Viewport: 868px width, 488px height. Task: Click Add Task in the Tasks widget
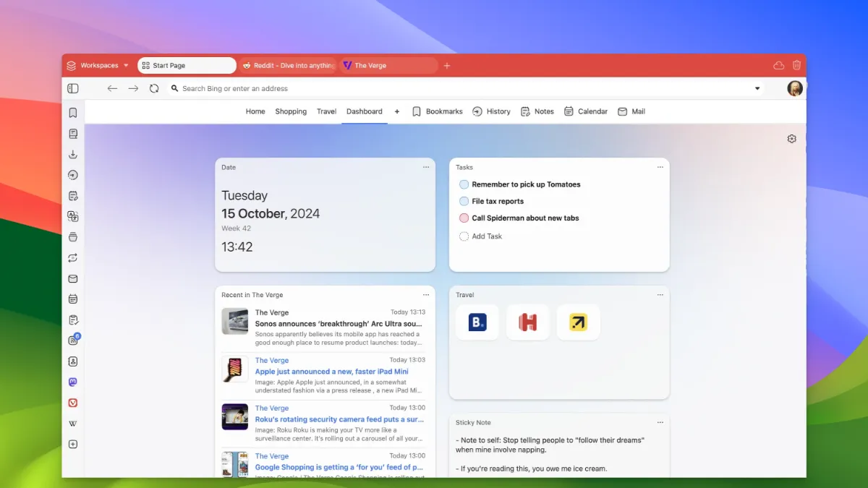pos(486,236)
